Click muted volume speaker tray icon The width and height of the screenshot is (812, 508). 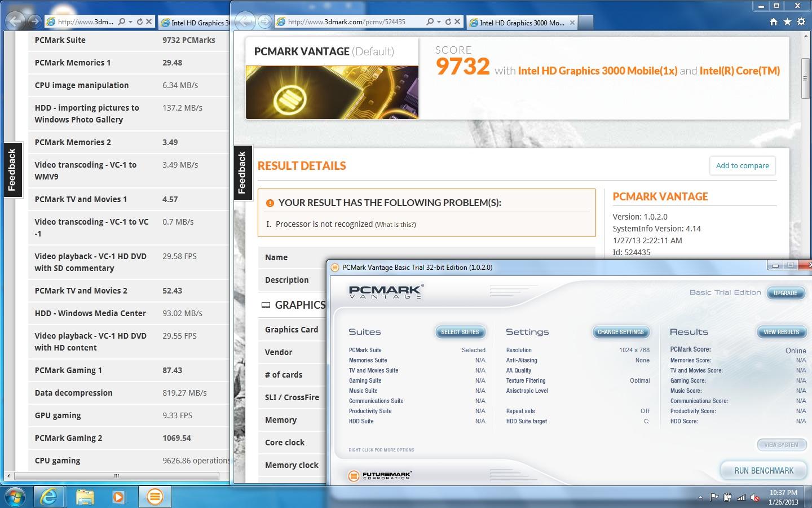pos(754,497)
